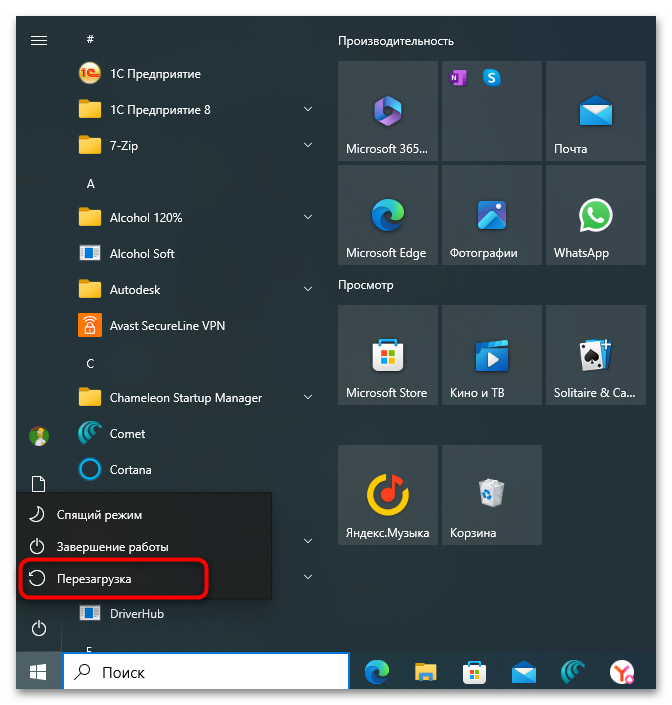
Task: Open the Фотографии tile
Action: (x=492, y=215)
